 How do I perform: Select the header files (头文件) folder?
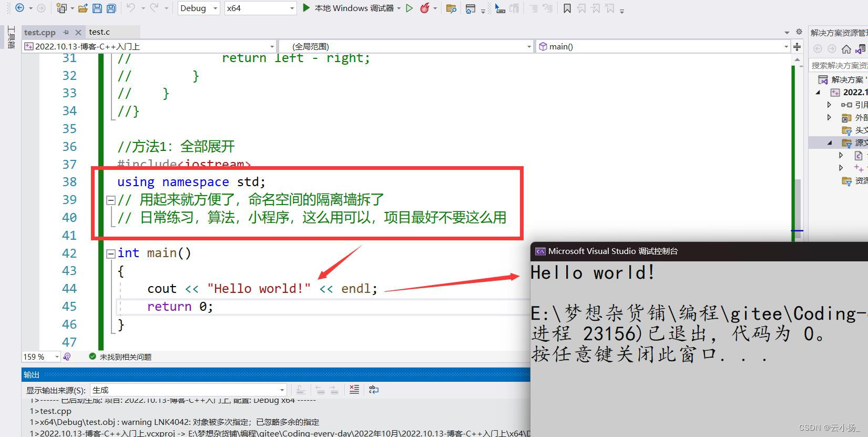pos(855,130)
